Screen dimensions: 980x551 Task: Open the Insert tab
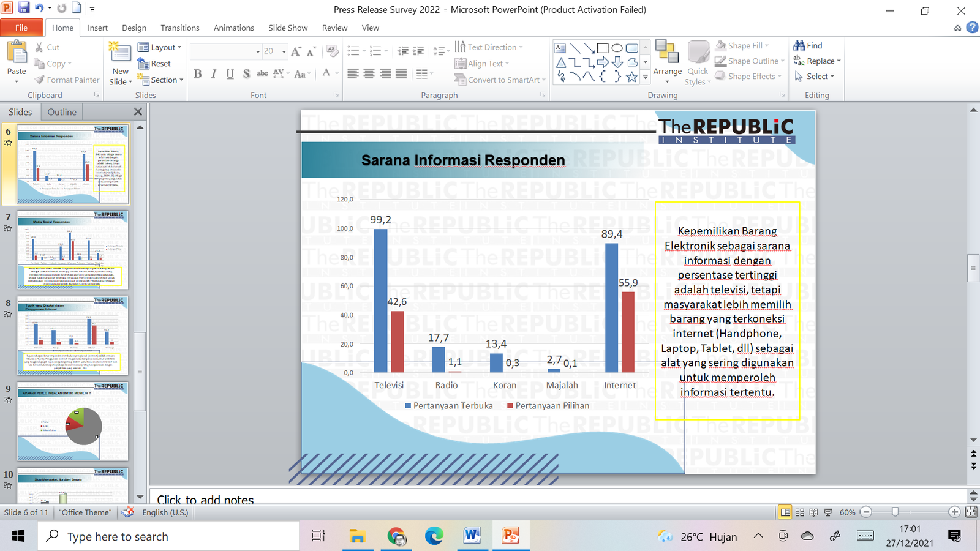coord(97,28)
